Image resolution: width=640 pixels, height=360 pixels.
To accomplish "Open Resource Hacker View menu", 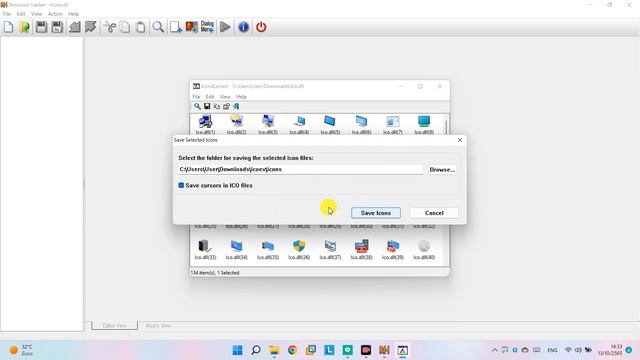I will [x=36, y=14].
